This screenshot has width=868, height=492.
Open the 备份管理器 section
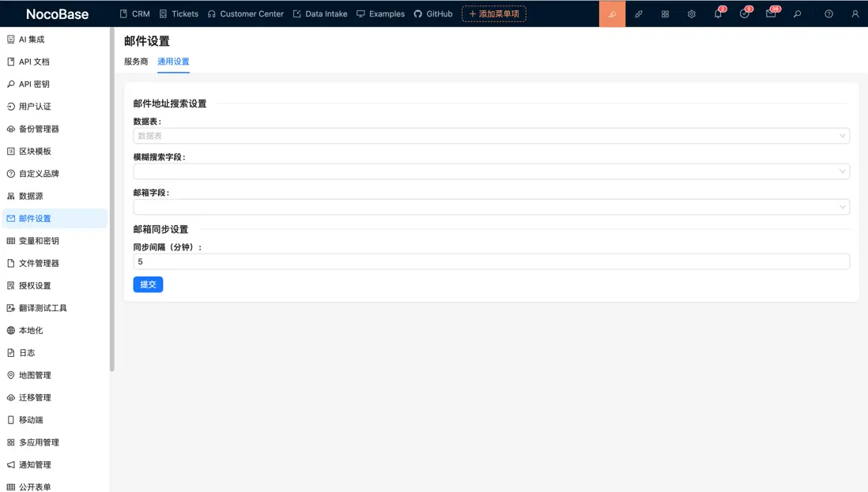click(43, 128)
